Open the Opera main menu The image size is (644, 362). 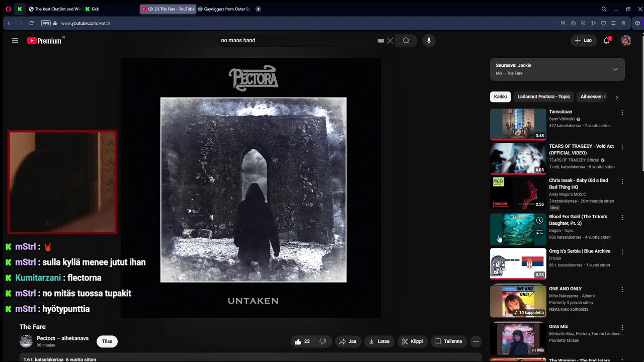pyautogui.click(x=8, y=9)
